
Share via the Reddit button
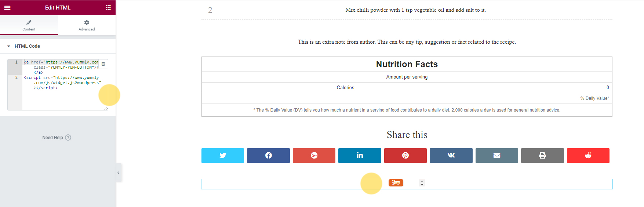click(x=588, y=155)
